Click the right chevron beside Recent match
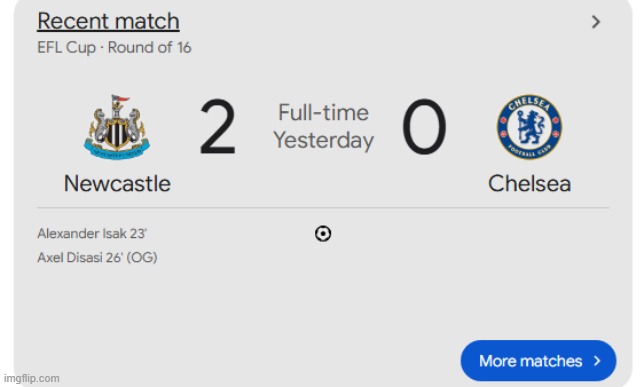Viewport: 644px width, 387px height. click(x=596, y=22)
